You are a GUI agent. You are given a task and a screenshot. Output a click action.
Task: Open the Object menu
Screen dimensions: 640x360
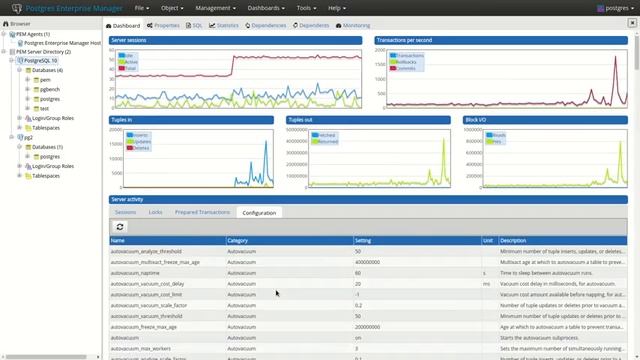(x=172, y=8)
